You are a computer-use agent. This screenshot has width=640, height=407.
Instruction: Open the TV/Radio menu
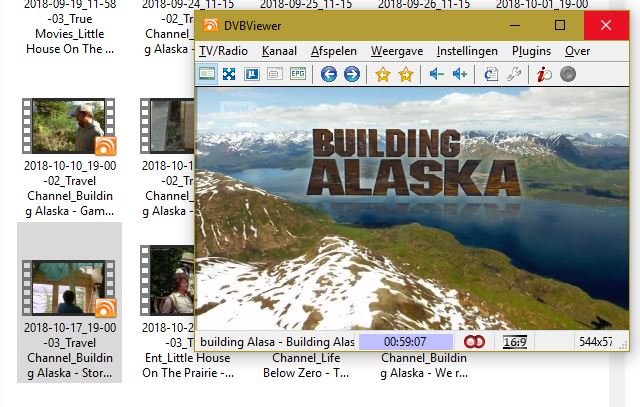(x=223, y=51)
